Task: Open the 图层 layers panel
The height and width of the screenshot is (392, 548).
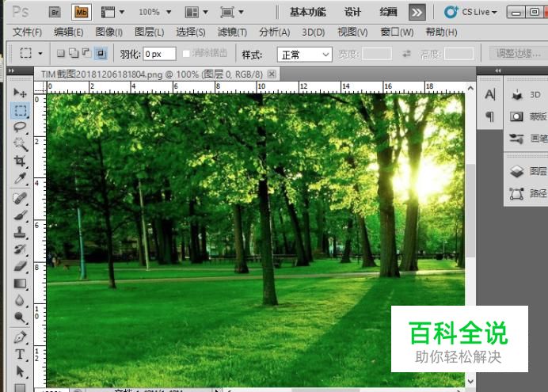Action: (x=527, y=171)
